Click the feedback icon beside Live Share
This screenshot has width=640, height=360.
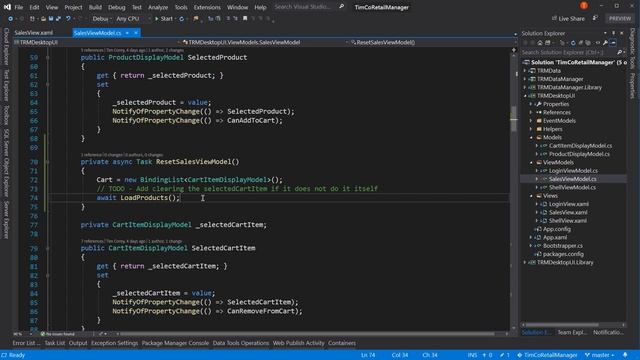click(595, 18)
